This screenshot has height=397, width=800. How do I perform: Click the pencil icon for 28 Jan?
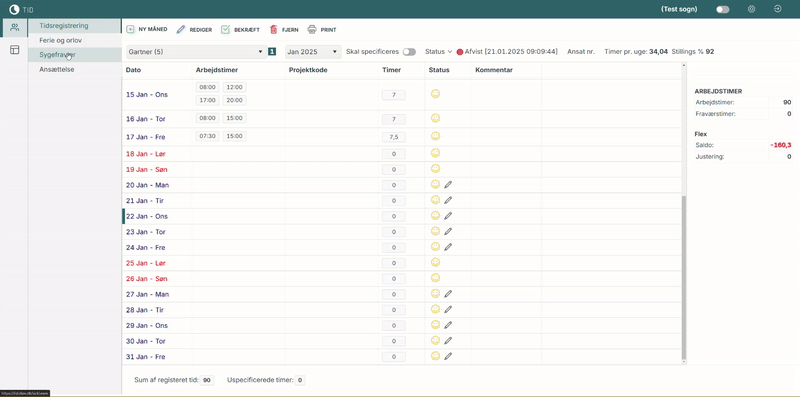448,310
